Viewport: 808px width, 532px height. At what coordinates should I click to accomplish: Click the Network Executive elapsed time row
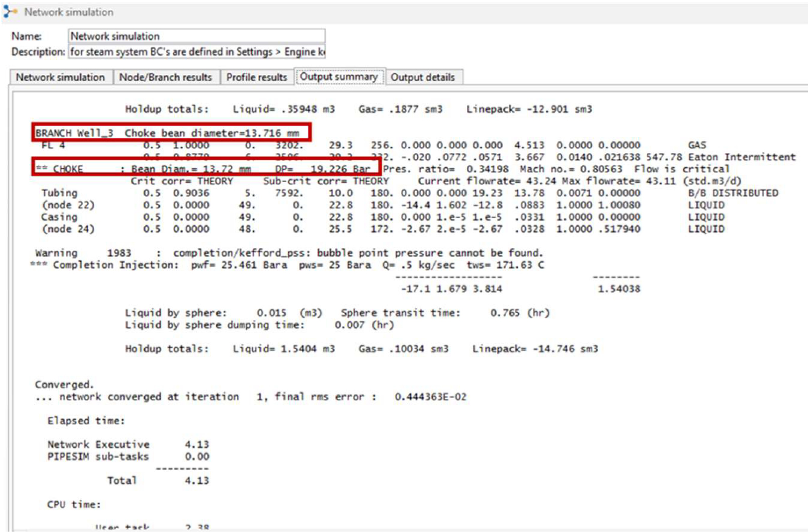click(128, 445)
